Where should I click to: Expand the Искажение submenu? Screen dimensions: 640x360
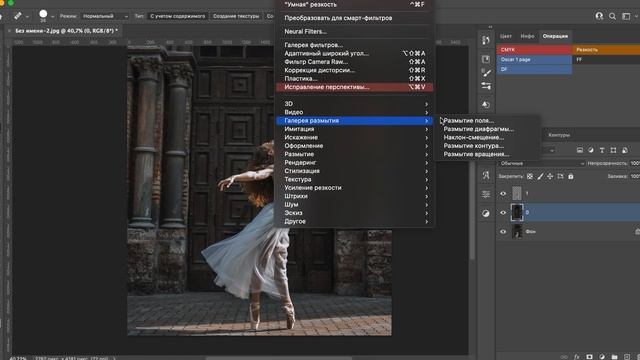[x=354, y=138]
